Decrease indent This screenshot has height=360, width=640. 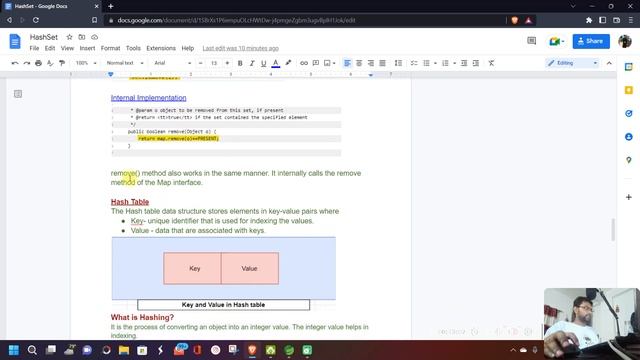pyautogui.click(x=464, y=63)
